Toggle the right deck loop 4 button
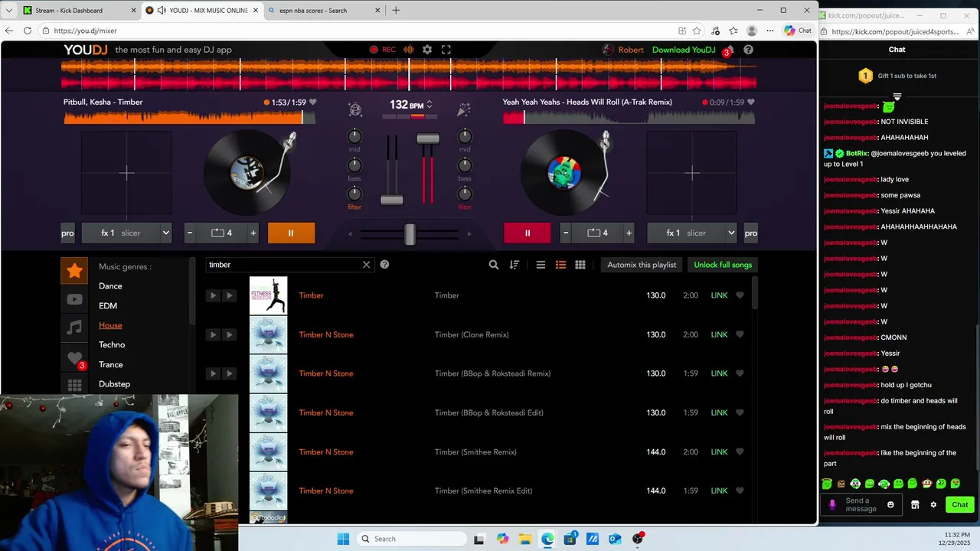The image size is (980, 551). tap(597, 233)
